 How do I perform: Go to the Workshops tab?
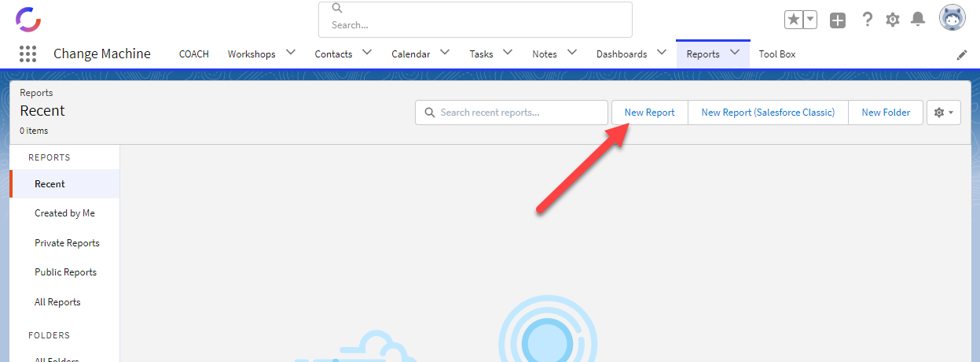[251, 54]
